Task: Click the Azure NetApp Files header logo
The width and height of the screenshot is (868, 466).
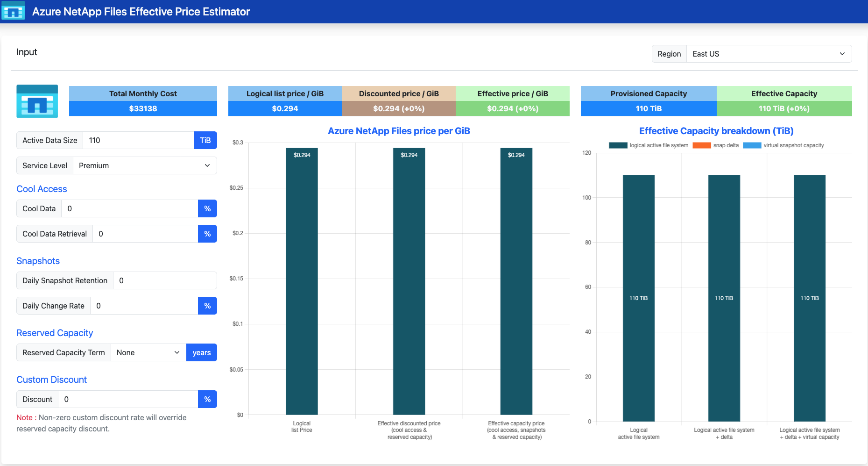Action: 13,11
